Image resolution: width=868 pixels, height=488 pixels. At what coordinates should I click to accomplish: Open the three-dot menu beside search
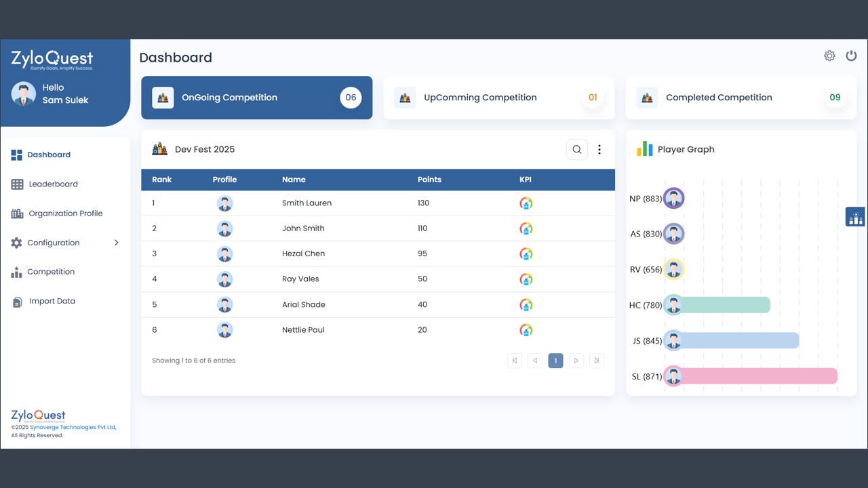tap(599, 150)
